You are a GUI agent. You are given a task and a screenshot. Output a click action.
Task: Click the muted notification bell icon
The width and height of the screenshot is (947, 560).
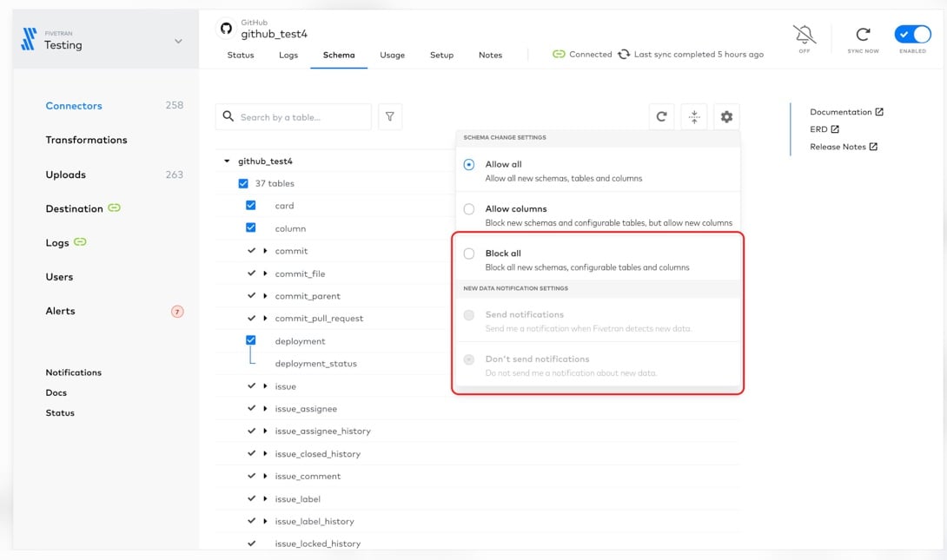tap(804, 35)
